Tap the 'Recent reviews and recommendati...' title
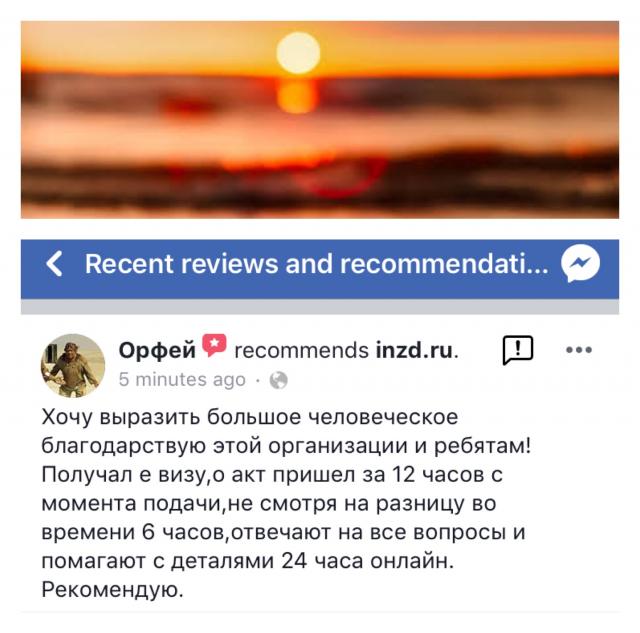This screenshot has width=640, height=633. click(x=317, y=264)
